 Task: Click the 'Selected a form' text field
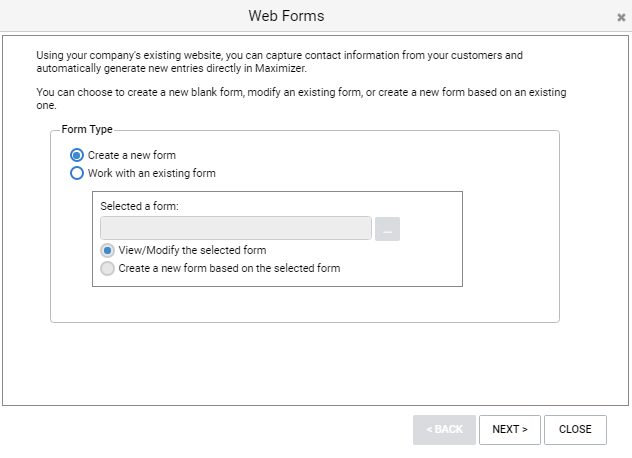236,228
